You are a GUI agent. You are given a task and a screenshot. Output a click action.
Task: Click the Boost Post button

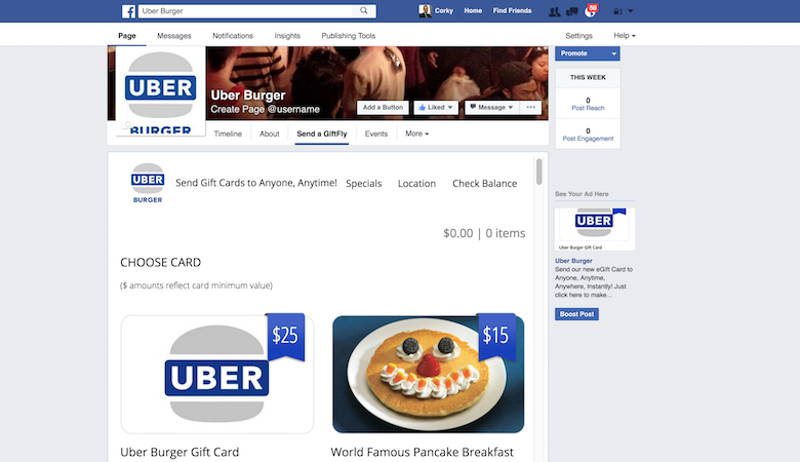click(x=577, y=314)
